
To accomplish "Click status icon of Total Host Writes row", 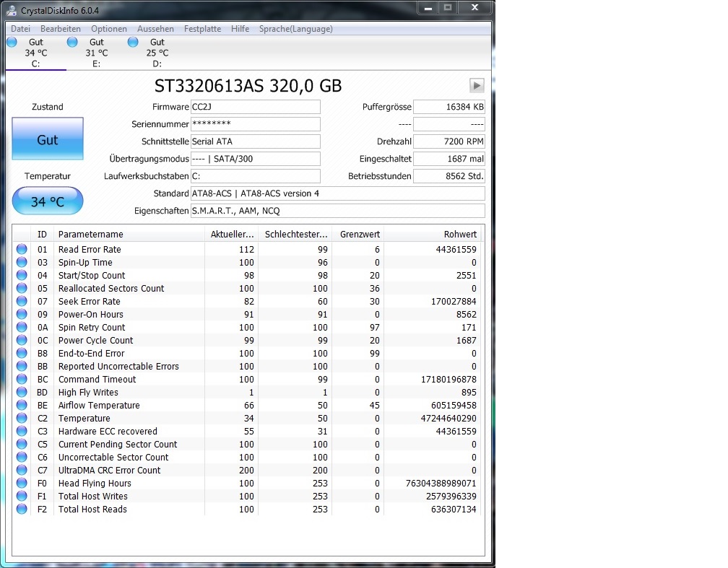I will coord(22,496).
